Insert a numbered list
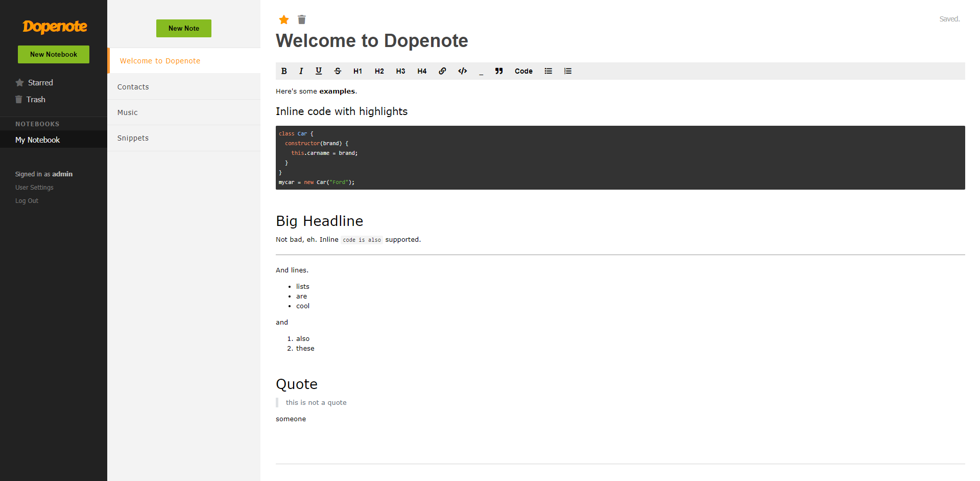 (568, 71)
